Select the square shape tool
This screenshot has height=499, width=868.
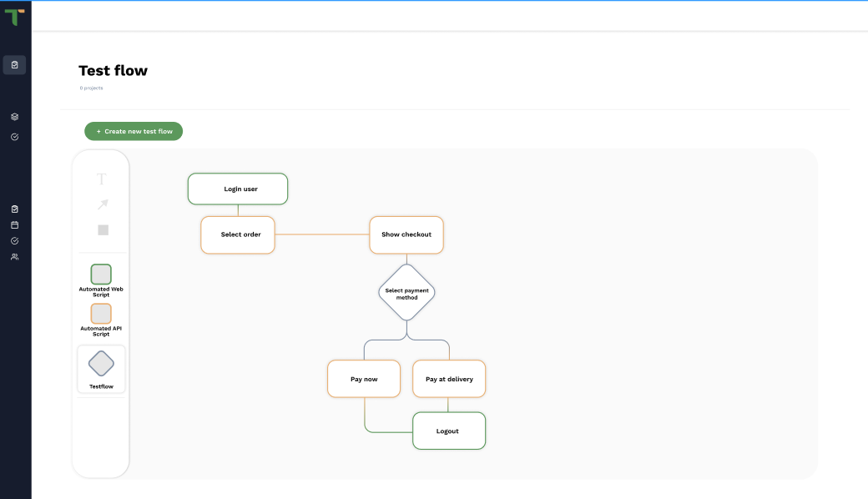pos(103,230)
